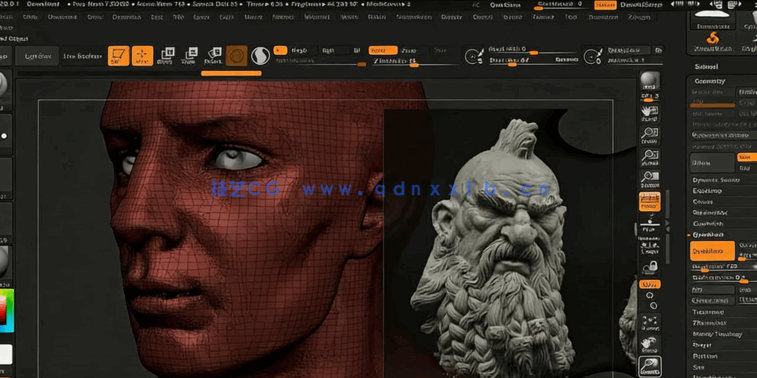Toggle the orange button in the top bar
Screen dimensions: 757x378
point(605,5)
